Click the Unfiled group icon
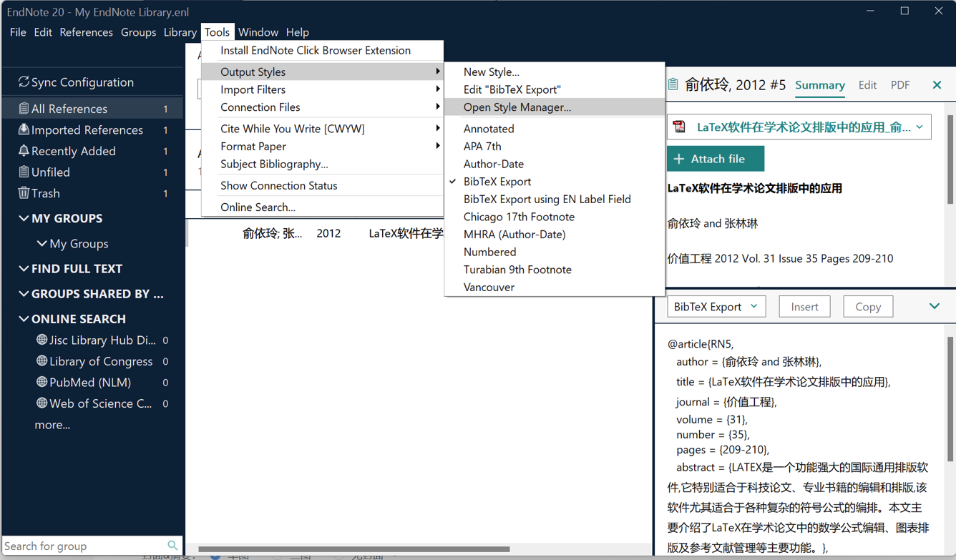Viewport: 956px width, 560px height. [x=24, y=172]
